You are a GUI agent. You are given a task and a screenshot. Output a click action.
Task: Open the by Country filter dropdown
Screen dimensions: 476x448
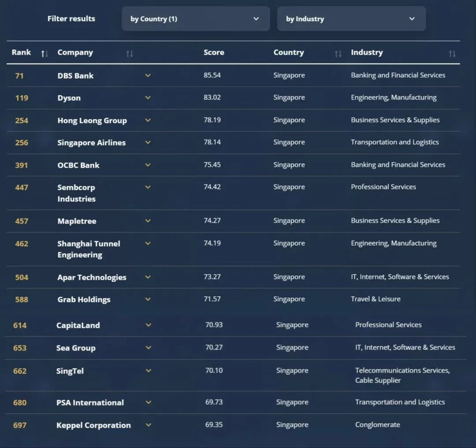pos(196,19)
